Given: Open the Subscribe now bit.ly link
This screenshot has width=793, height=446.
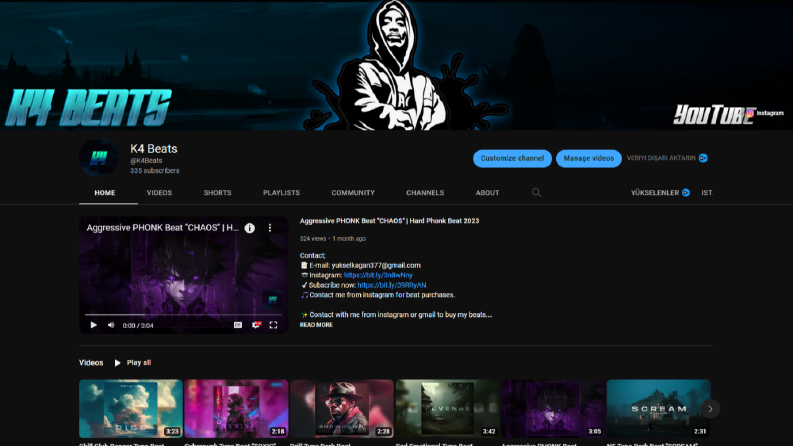Looking at the screenshot, I should click(392, 285).
